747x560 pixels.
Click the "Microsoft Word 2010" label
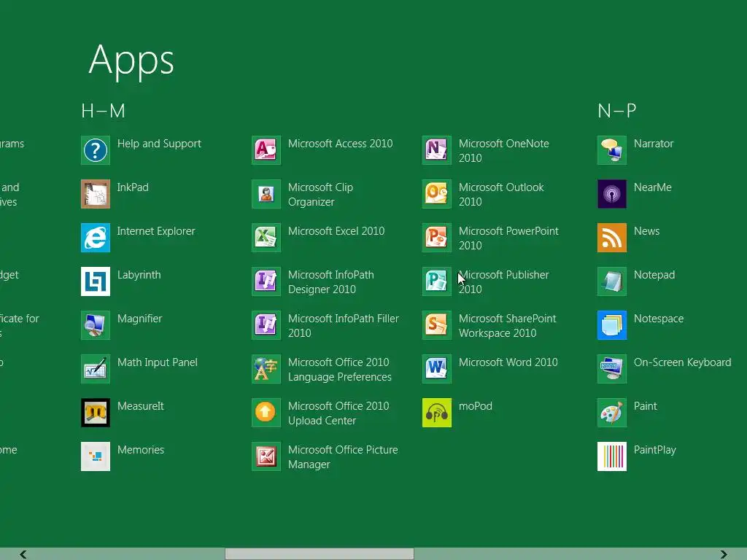(508, 362)
